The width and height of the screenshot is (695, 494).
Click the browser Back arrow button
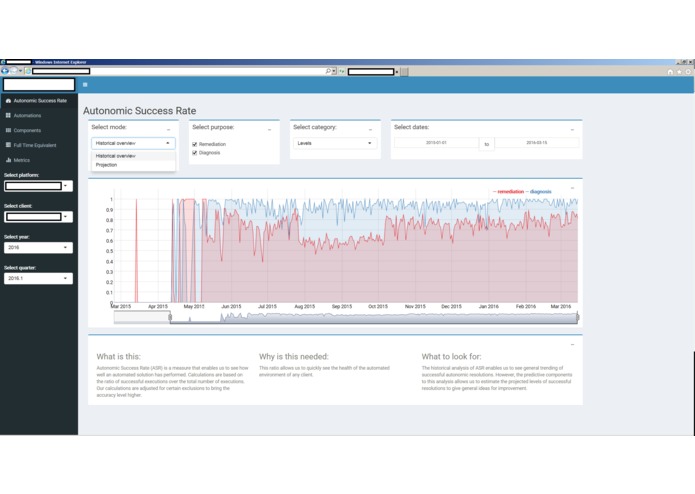click(5, 71)
